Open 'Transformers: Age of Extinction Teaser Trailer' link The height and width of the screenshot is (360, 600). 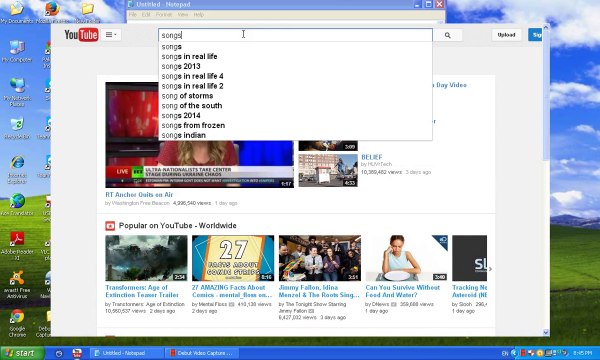click(x=142, y=291)
